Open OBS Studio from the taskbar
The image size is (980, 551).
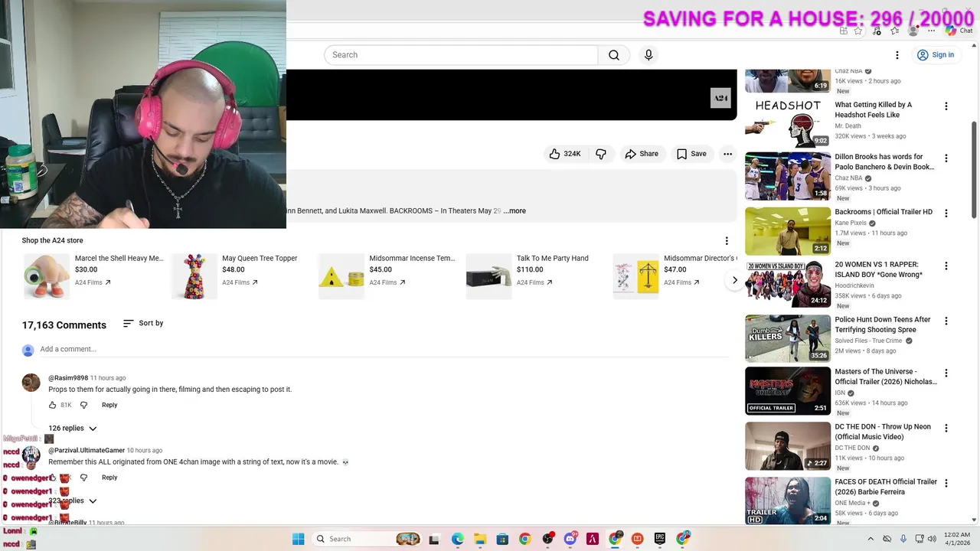pos(547,539)
